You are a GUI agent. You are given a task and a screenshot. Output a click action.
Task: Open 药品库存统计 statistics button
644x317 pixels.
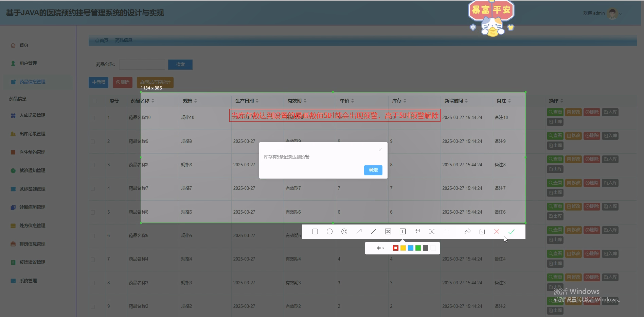point(155,82)
